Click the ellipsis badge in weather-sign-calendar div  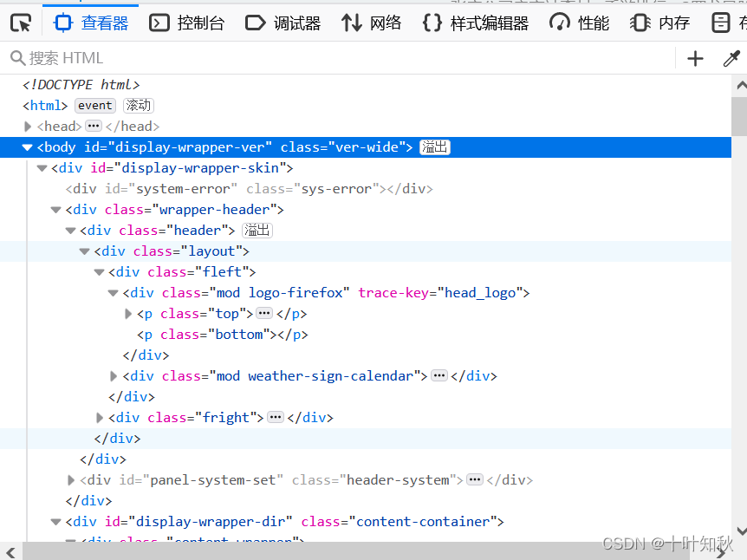click(438, 376)
